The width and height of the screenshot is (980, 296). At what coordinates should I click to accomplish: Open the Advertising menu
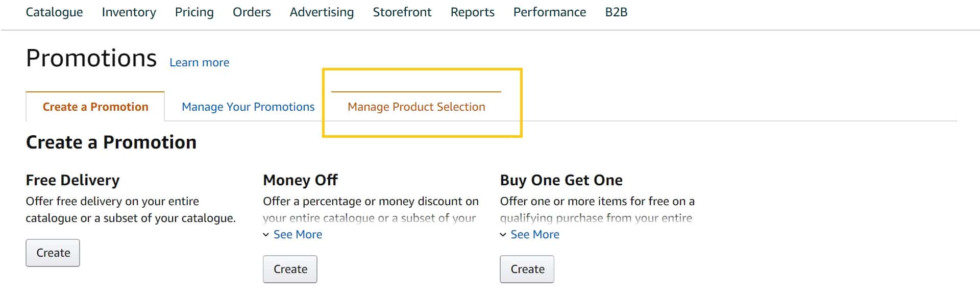tap(322, 12)
